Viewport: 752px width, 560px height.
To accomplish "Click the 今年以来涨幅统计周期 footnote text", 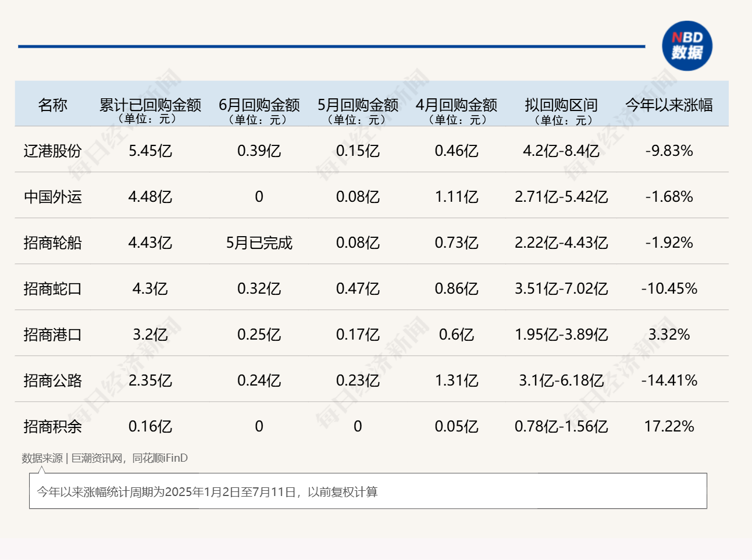I will [x=207, y=493].
